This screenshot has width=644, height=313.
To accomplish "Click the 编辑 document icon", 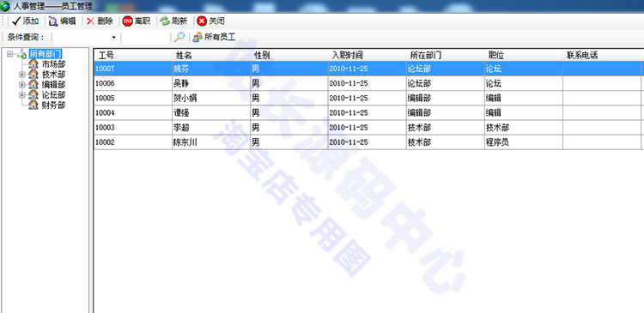I will 53,21.
